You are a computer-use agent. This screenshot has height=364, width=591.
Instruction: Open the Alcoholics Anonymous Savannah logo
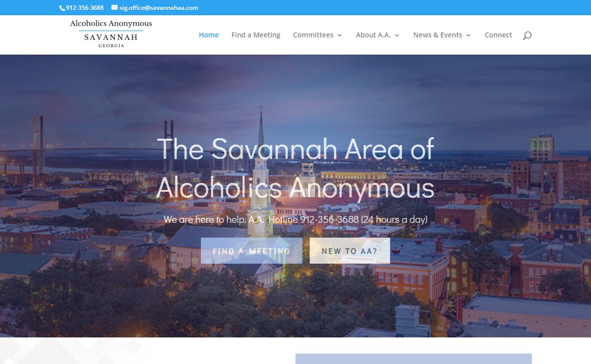tap(111, 34)
